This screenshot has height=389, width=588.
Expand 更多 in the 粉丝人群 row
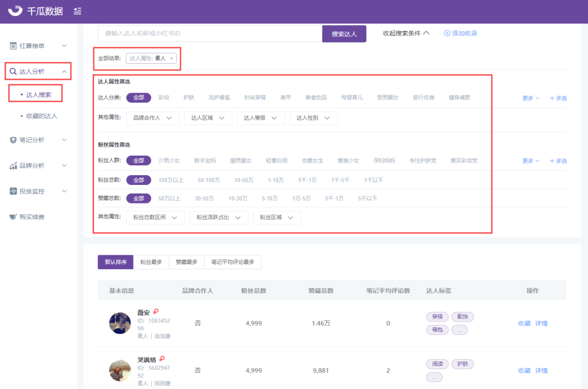click(x=531, y=161)
